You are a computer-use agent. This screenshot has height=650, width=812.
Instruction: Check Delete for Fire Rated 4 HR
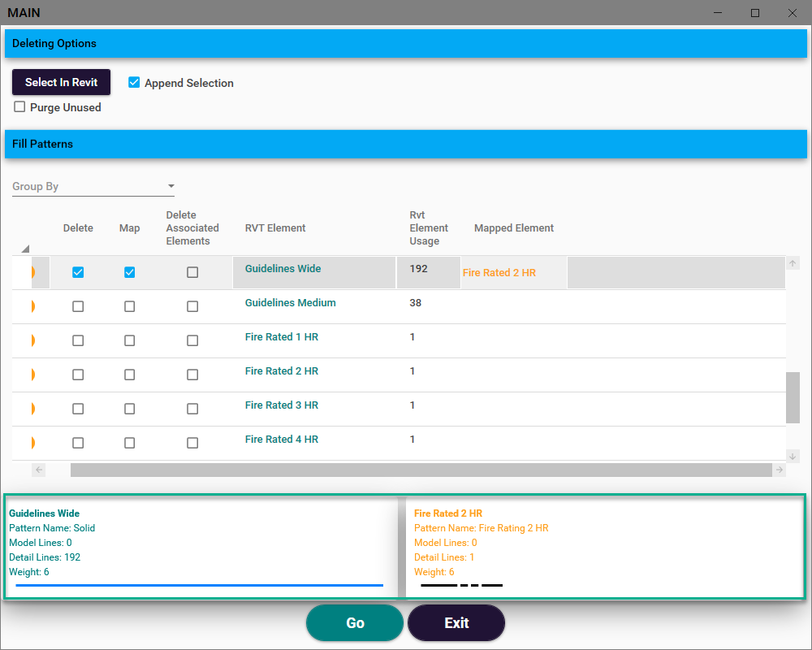coord(78,443)
